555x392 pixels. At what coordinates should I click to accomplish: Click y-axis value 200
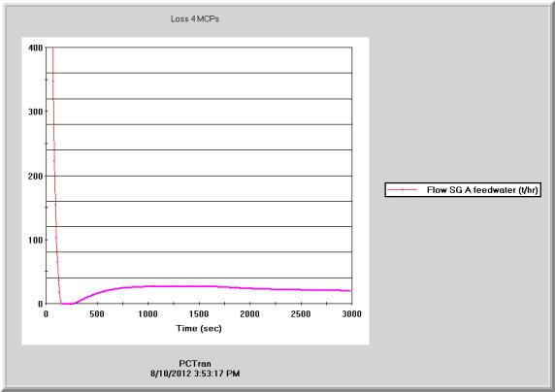click(35, 176)
